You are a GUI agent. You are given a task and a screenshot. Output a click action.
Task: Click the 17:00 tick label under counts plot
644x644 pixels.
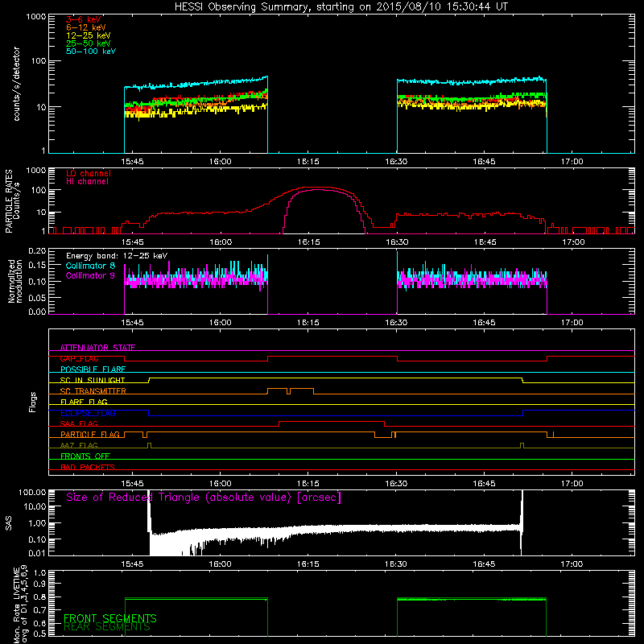point(572,162)
